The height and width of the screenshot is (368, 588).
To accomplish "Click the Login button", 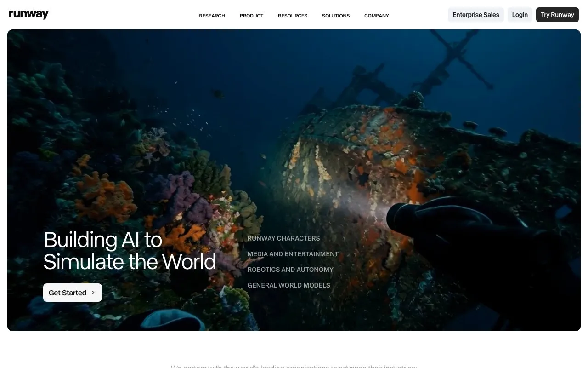I will point(520,15).
